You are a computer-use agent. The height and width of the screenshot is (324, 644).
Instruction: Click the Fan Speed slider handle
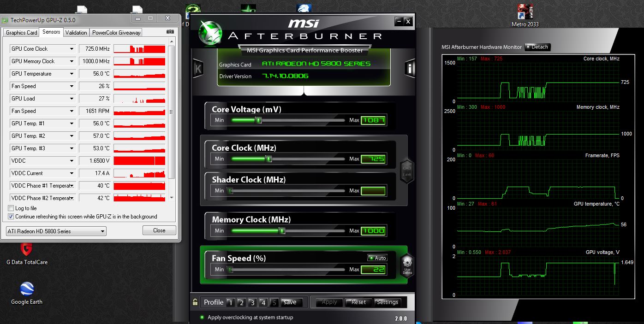230,270
